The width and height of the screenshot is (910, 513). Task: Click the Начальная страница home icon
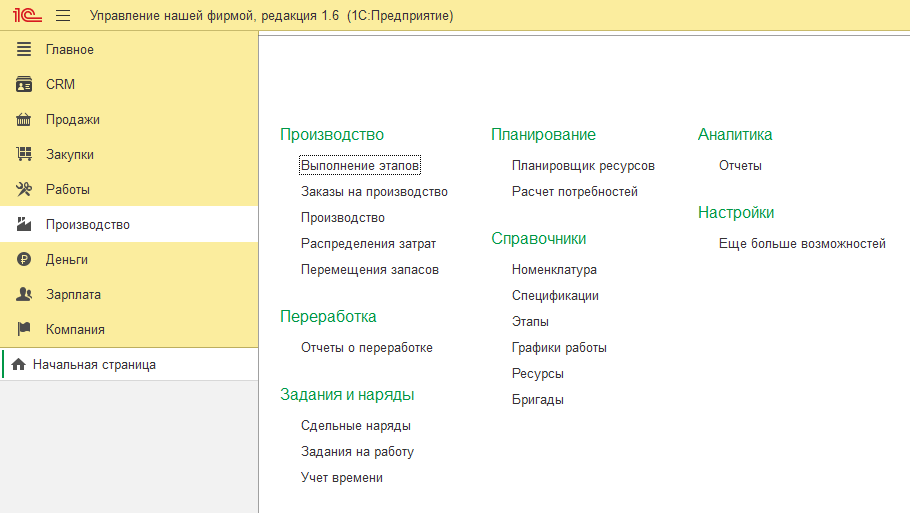18,365
